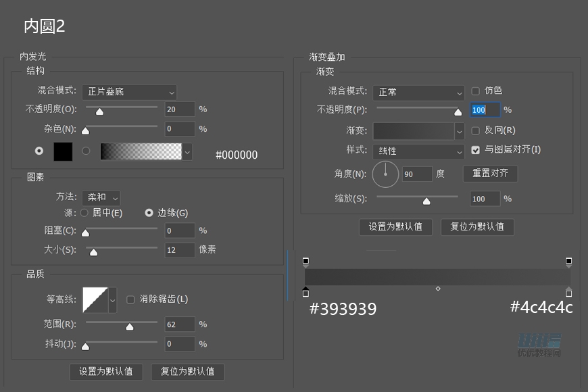Image resolution: width=588 pixels, height=392 pixels.
Task: Uncheck the 与图层对齐 align with layer option
Action: [475, 150]
